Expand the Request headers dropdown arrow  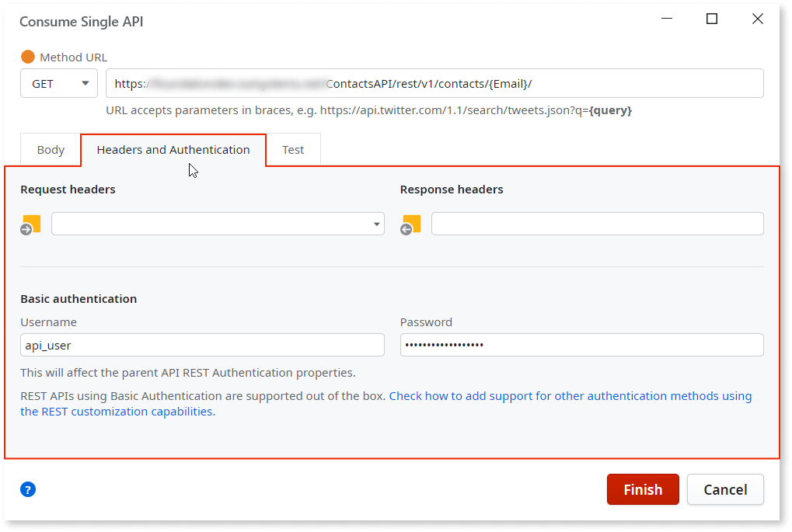tap(377, 224)
